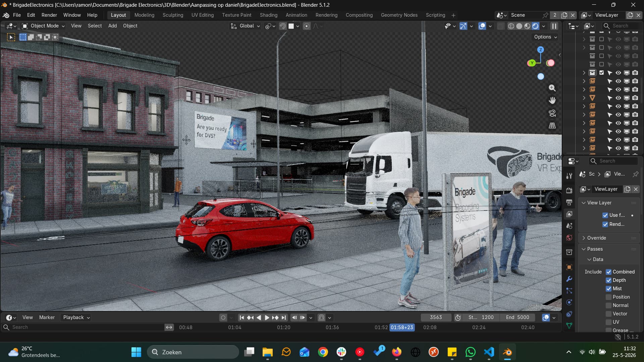Pin the properties editor context
The height and width of the screenshot is (362, 644).
coord(635,174)
